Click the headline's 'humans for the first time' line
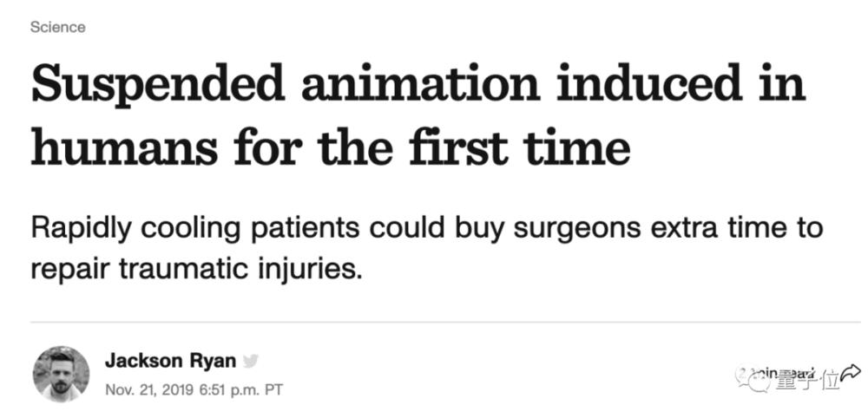Screen dimensions: 868x418 pyautogui.click(x=331, y=149)
